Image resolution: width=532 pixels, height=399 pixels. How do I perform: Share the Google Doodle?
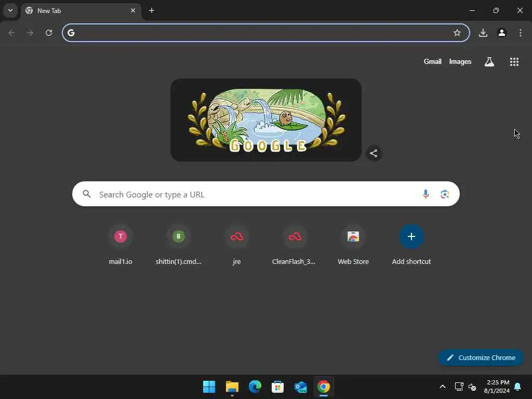click(374, 153)
